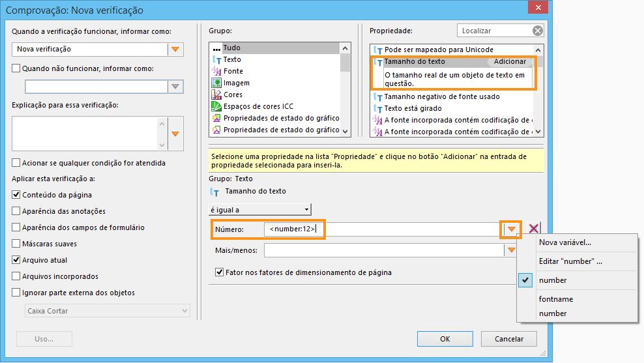
Task: Uncheck 'Conteúdo da página'
Action: [16, 195]
